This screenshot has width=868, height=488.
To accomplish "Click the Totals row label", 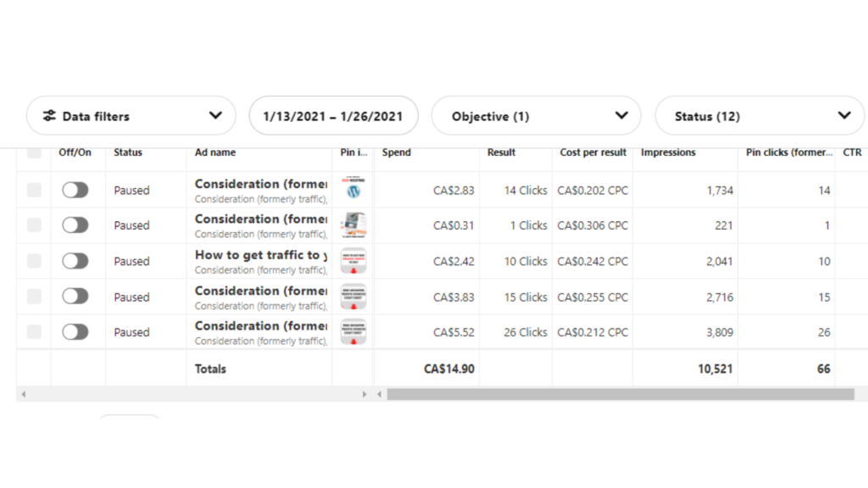I will [210, 369].
